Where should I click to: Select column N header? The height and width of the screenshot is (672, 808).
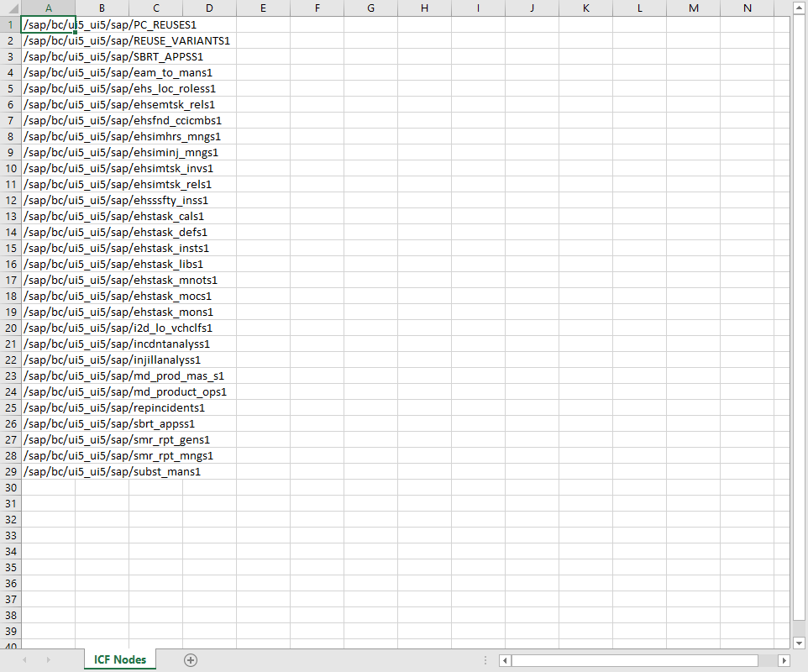748,8
